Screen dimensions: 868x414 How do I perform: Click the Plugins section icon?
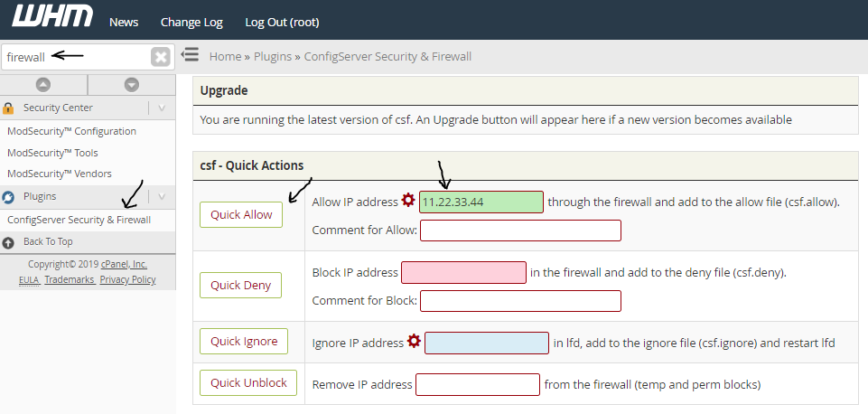tap(8, 197)
